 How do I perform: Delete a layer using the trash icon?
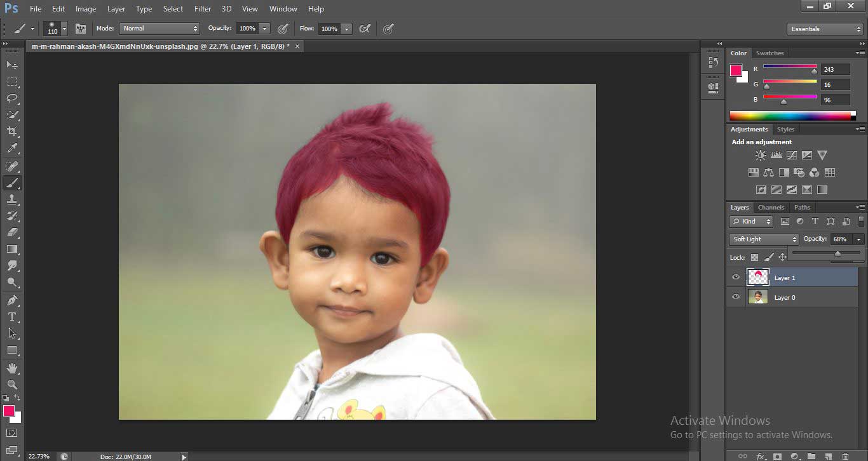[845, 455]
